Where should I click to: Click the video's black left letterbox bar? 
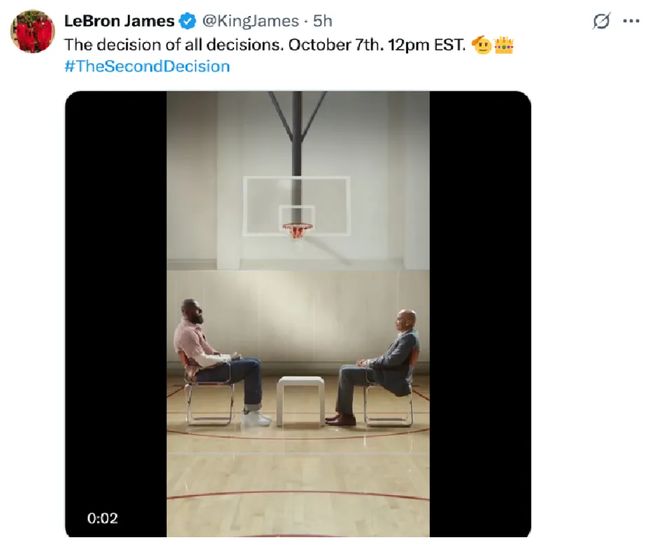(116, 300)
